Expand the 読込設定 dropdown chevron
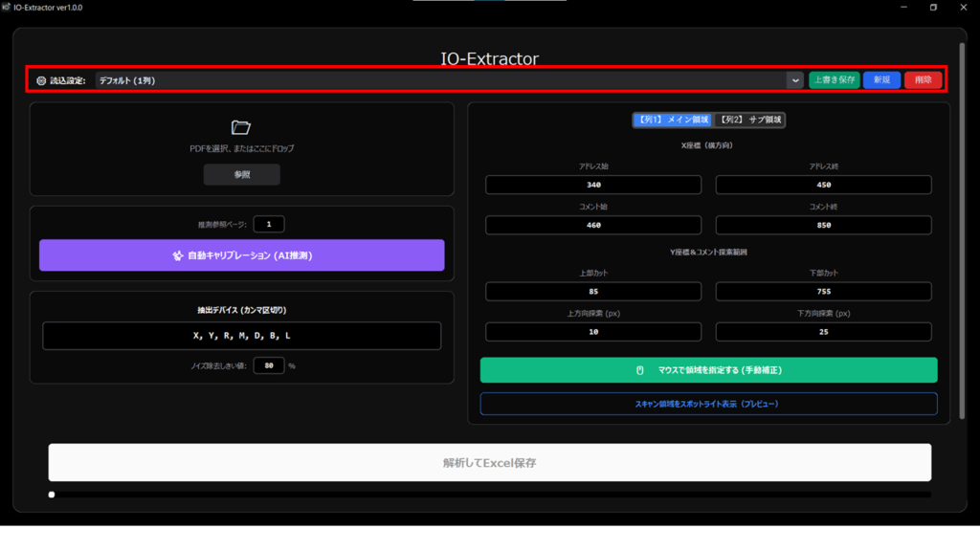Image resolution: width=980 pixels, height=551 pixels. coord(795,81)
